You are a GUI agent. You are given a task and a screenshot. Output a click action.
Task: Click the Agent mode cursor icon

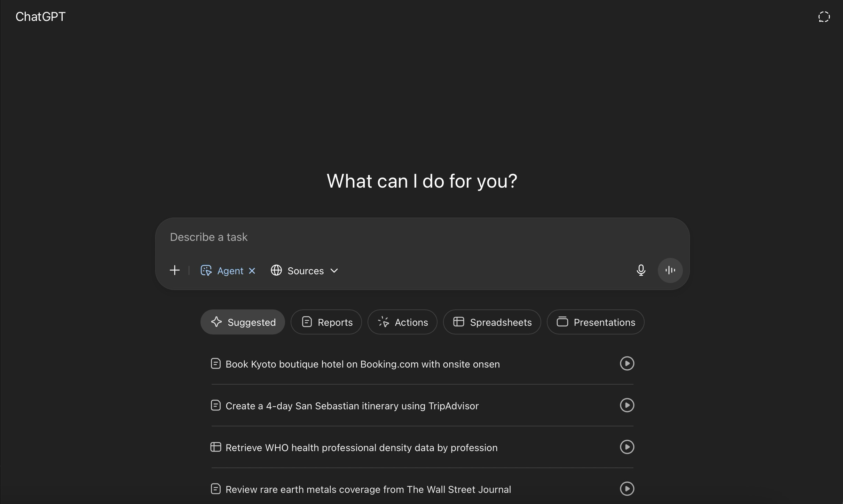[206, 270]
